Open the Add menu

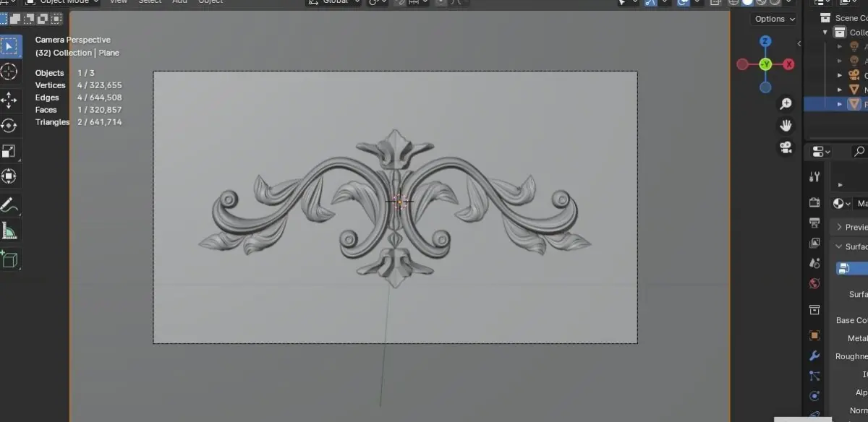(x=180, y=2)
